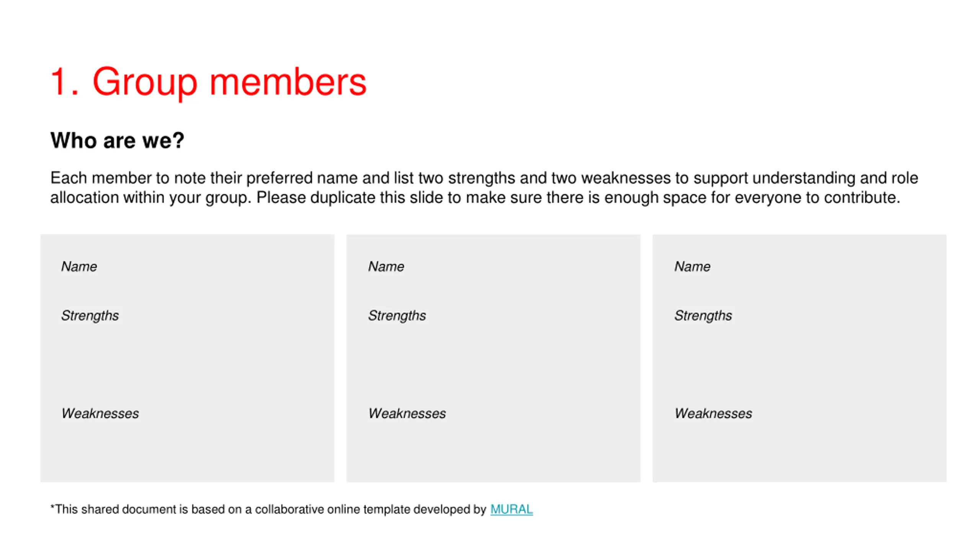Click the Name label in the right card
The image size is (980, 551).
tap(692, 266)
